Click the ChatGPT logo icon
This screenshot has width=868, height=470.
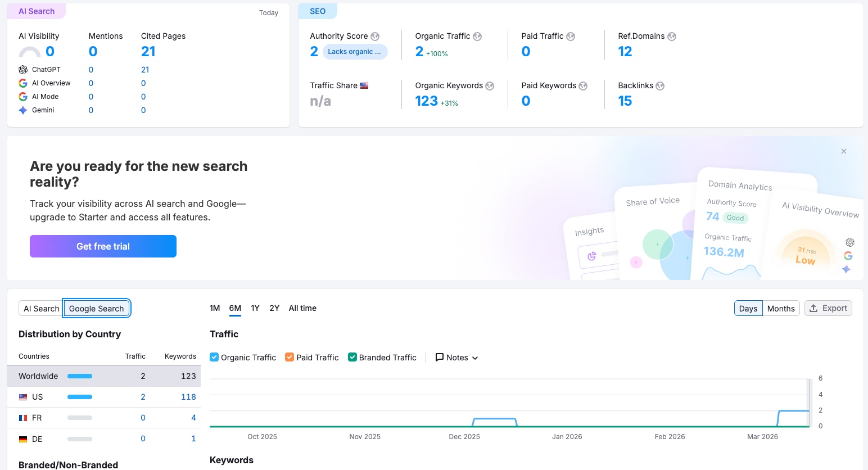(23, 70)
